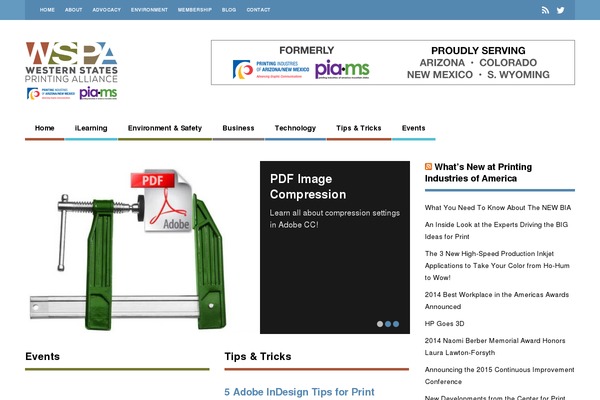The height and width of the screenshot is (400, 600).
Task: Open the RSS feed icon in top bar
Action: pos(545,10)
